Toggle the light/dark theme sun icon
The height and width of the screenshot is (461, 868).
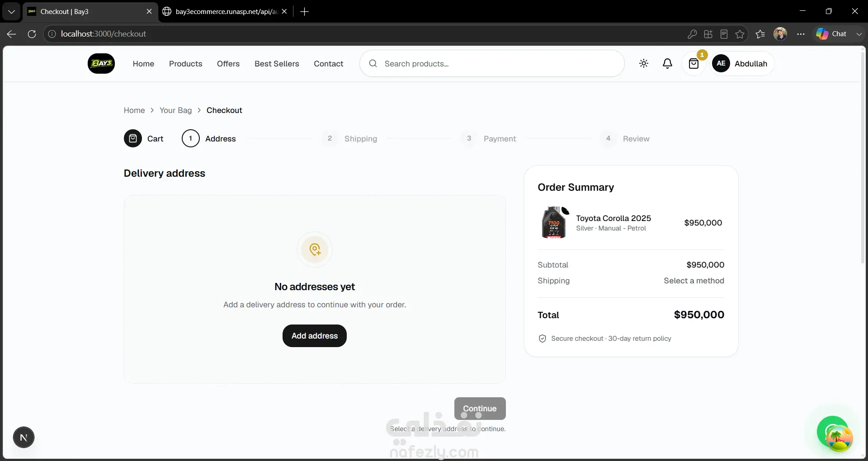[x=644, y=64]
